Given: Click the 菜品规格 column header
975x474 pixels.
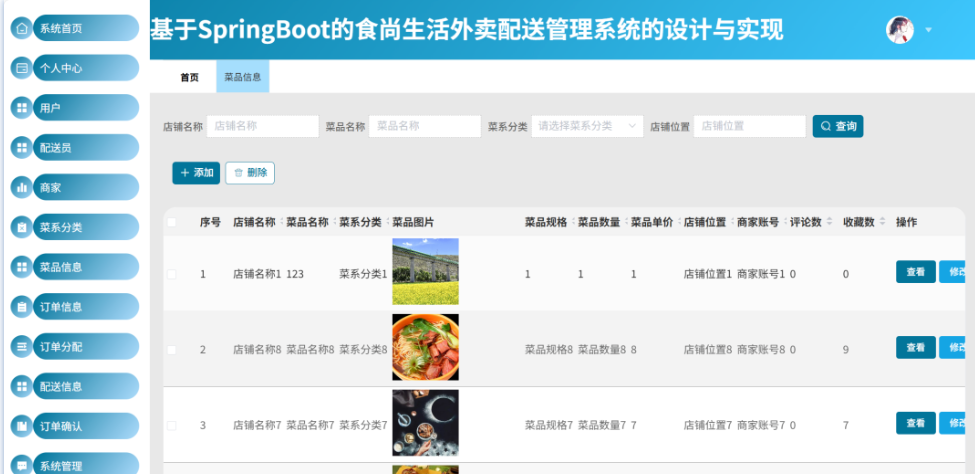Looking at the screenshot, I should tap(546, 222).
